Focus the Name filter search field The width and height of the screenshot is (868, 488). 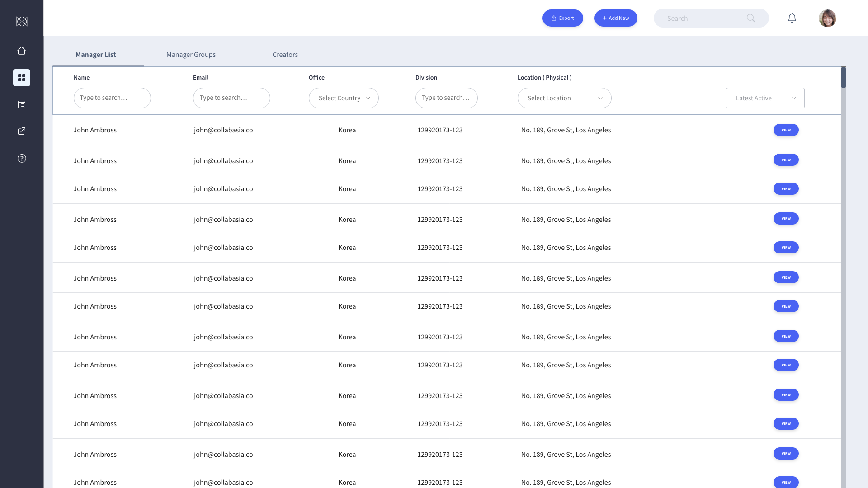click(112, 98)
